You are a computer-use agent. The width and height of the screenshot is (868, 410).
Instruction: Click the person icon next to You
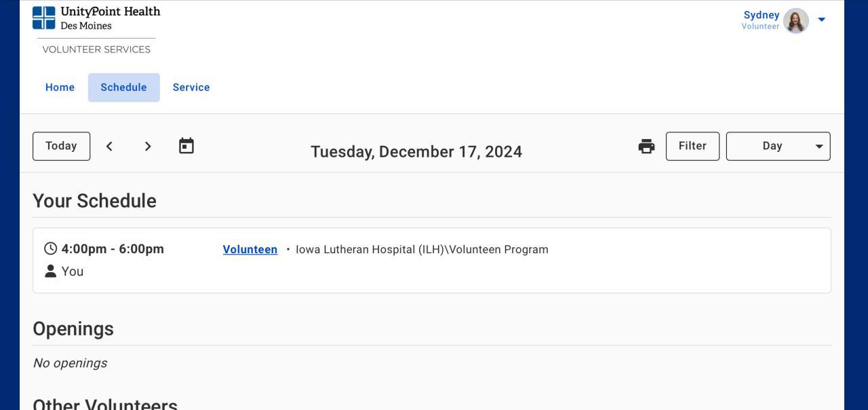pyautogui.click(x=50, y=271)
